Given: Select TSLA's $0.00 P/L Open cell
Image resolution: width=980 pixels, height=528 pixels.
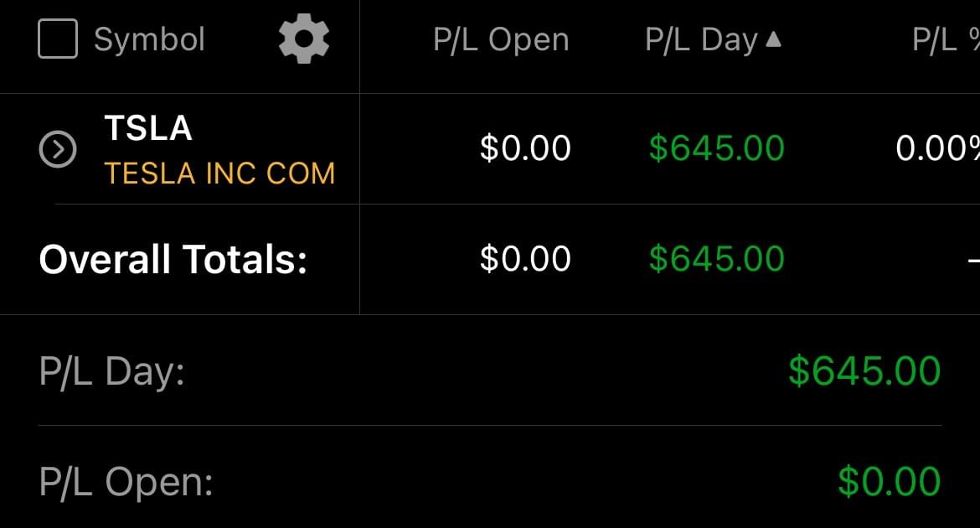Looking at the screenshot, I should [x=525, y=148].
